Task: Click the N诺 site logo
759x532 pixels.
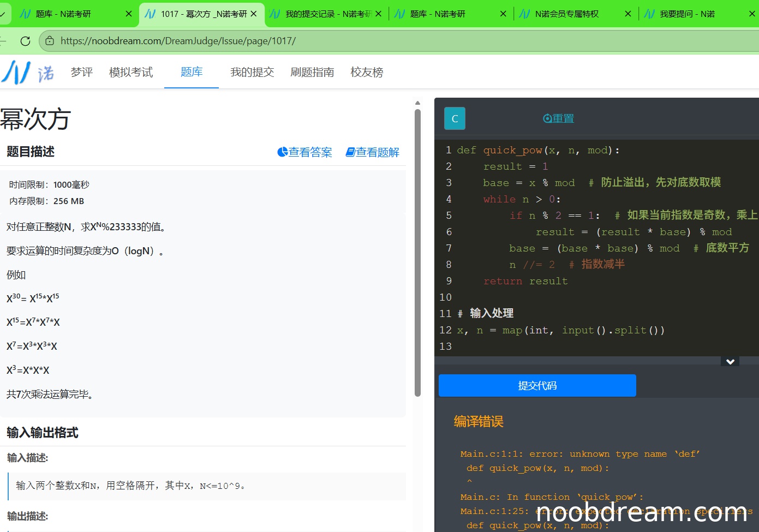Action: [27, 72]
